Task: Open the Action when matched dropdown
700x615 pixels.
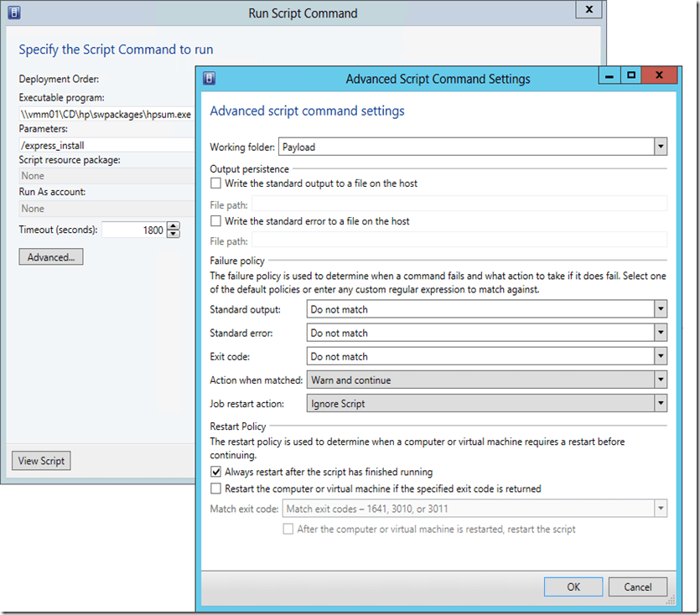Action: click(661, 380)
